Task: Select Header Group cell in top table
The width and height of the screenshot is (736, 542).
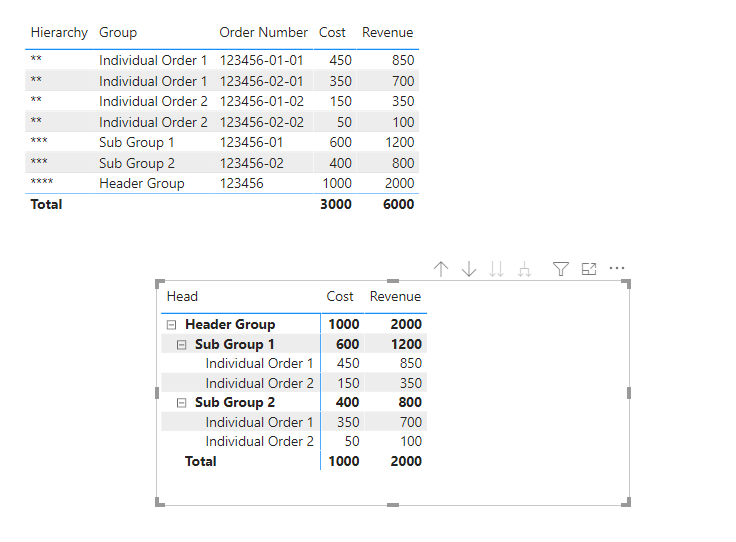Action: 142,183
